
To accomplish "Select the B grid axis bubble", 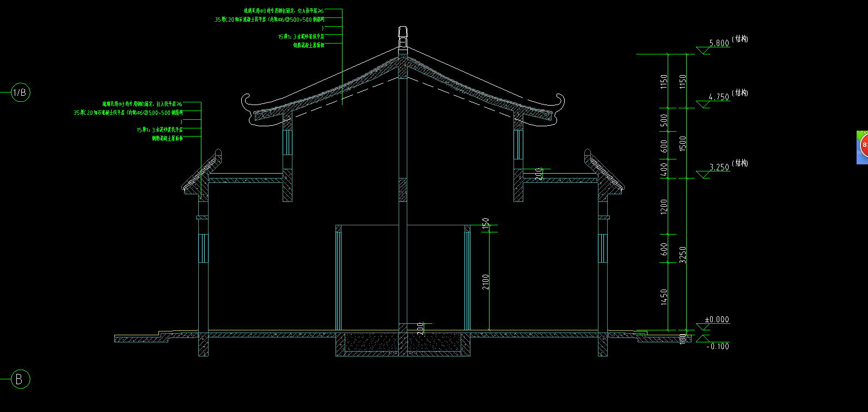I will click(20, 379).
